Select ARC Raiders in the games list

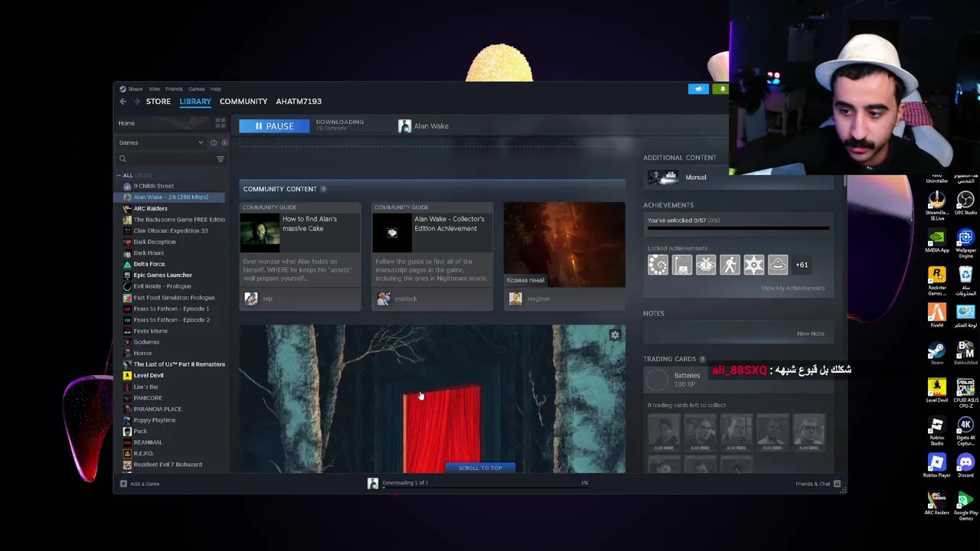coord(150,208)
